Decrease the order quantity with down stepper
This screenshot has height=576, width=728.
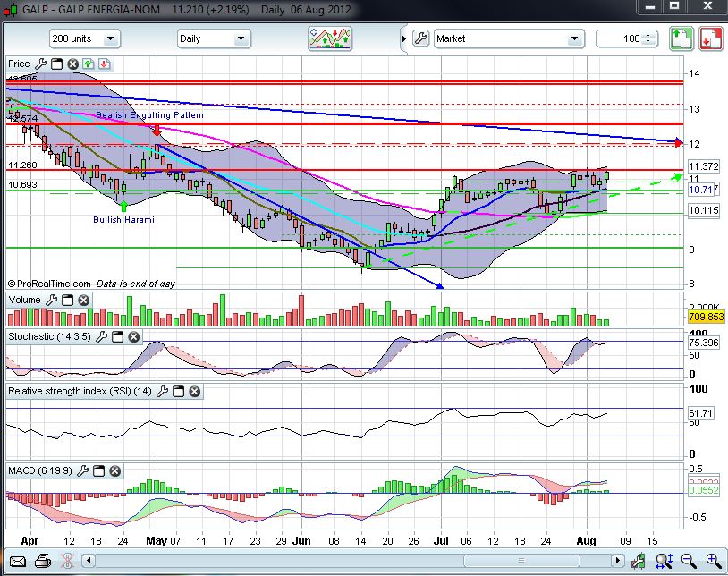pyautogui.click(x=649, y=42)
